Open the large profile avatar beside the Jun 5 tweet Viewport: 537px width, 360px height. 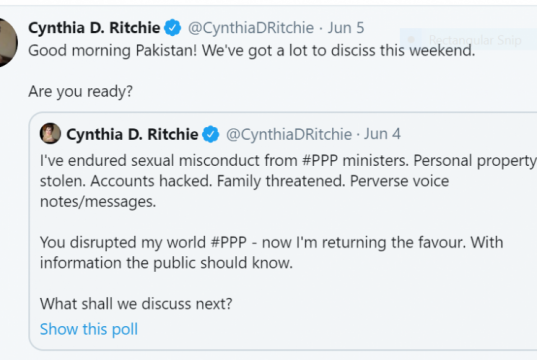(x=8, y=42)
